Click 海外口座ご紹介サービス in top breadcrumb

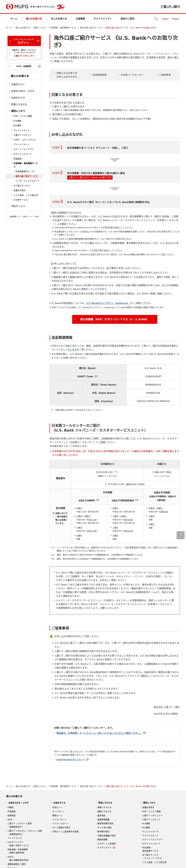91,28
